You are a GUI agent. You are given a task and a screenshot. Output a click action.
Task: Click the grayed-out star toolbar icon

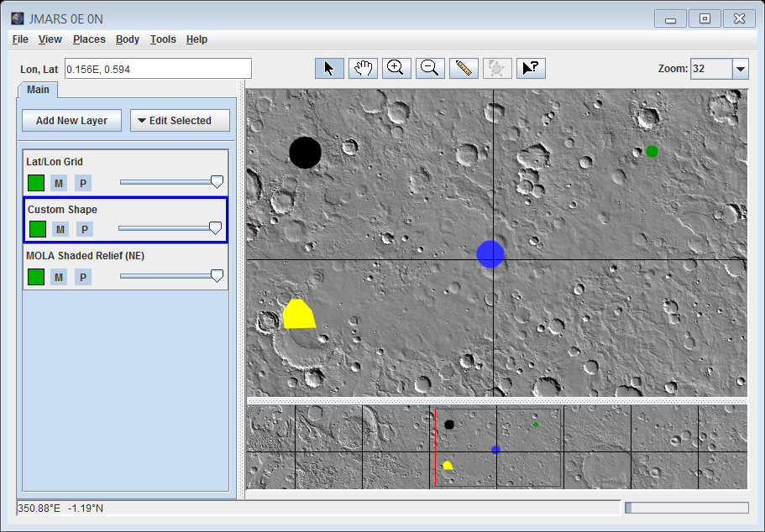coord(497,69)
